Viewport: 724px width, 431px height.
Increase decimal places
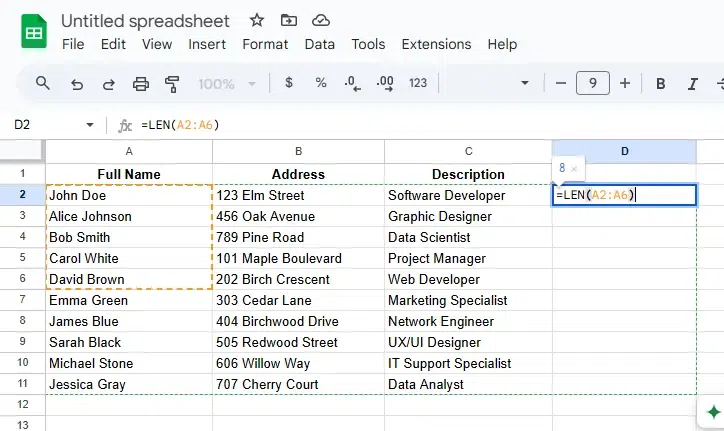coord(385,84)
